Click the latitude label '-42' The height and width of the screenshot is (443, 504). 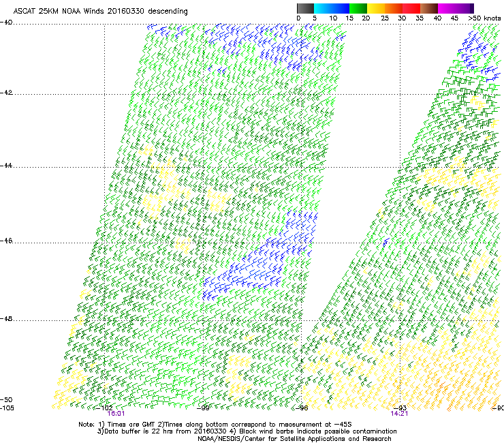click(x=6, y=93)
